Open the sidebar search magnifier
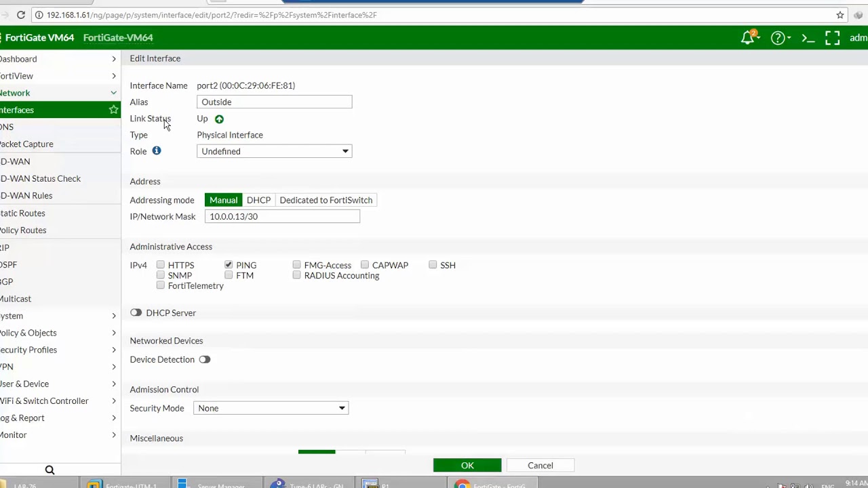 click(50, 470)
